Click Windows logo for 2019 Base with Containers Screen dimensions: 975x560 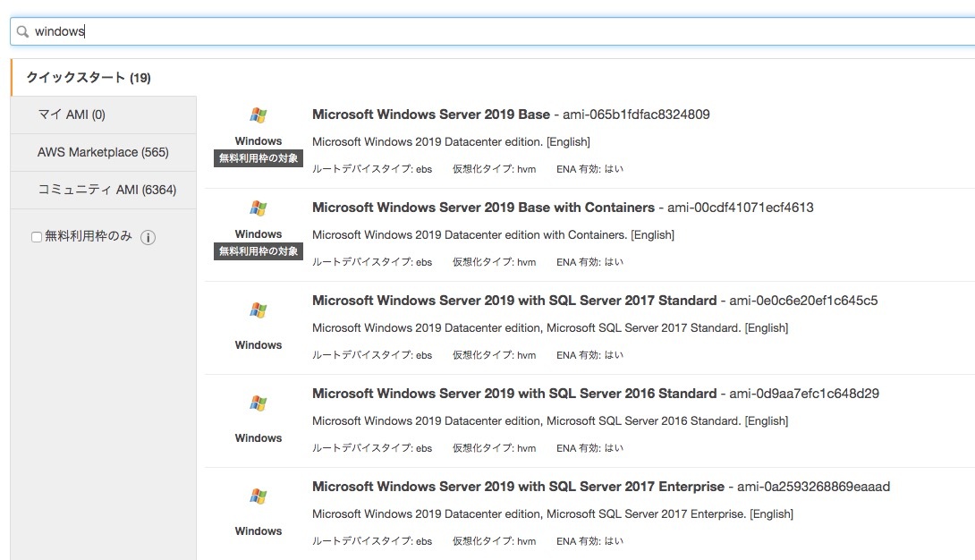259,208
